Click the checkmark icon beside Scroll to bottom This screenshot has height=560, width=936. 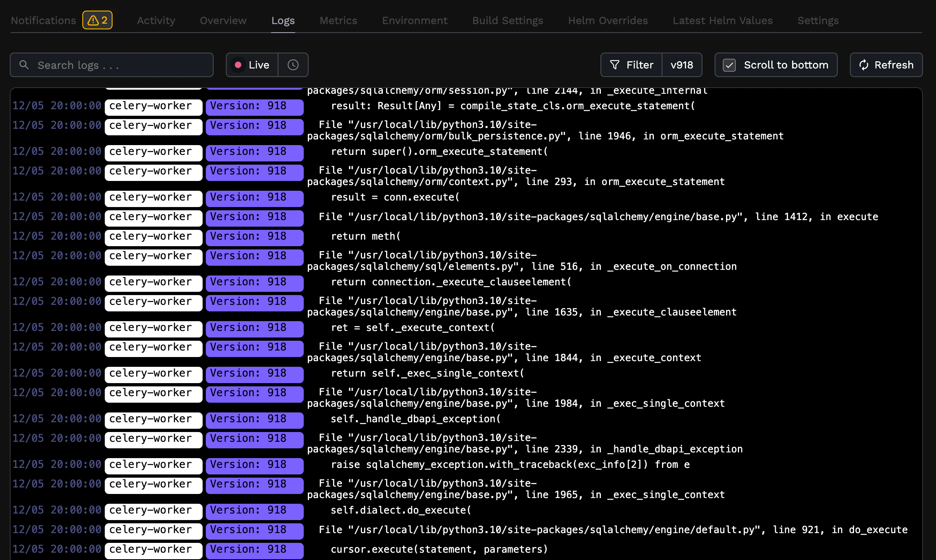point(729,64)
